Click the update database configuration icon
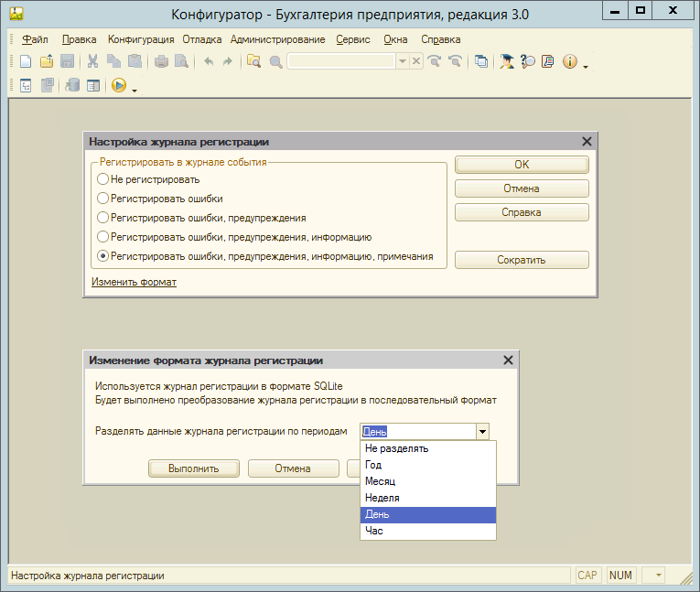700x592 pixels. (72, 85)
